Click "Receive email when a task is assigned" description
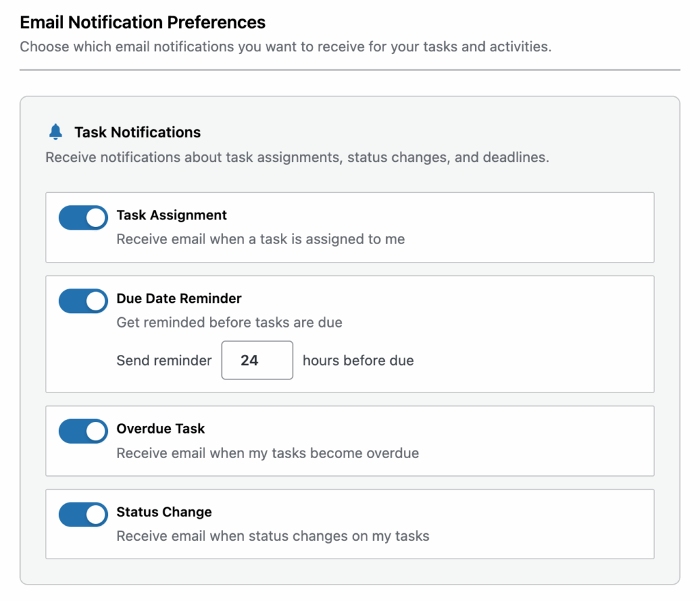The height and width of the screenshot is (601, 700). 260,239
